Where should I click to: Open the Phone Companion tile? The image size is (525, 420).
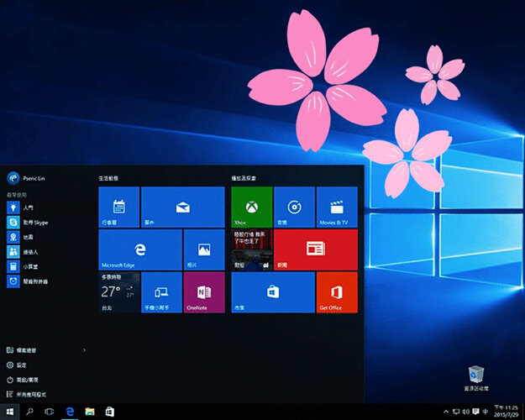[x=161, y=292]
